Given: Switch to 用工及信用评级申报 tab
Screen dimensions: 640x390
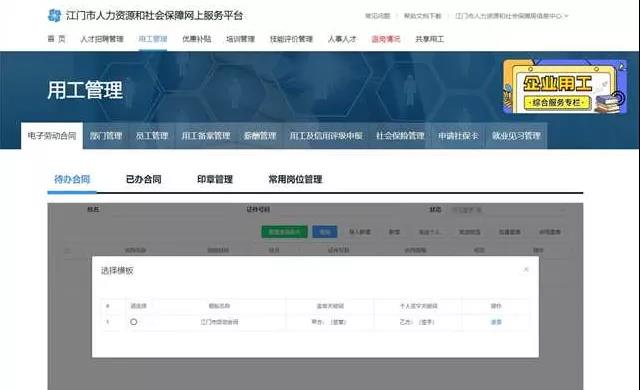Looking at the screenshot, I should tap(326, 135).
